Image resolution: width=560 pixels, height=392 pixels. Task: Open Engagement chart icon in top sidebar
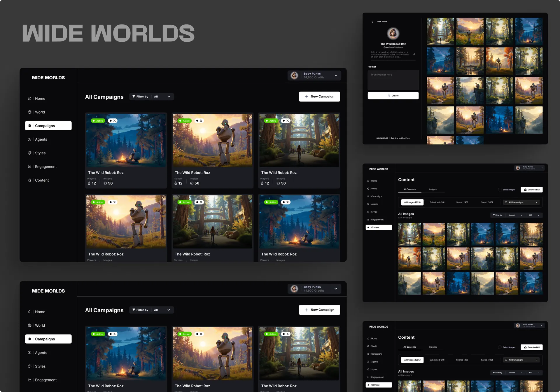29,167
